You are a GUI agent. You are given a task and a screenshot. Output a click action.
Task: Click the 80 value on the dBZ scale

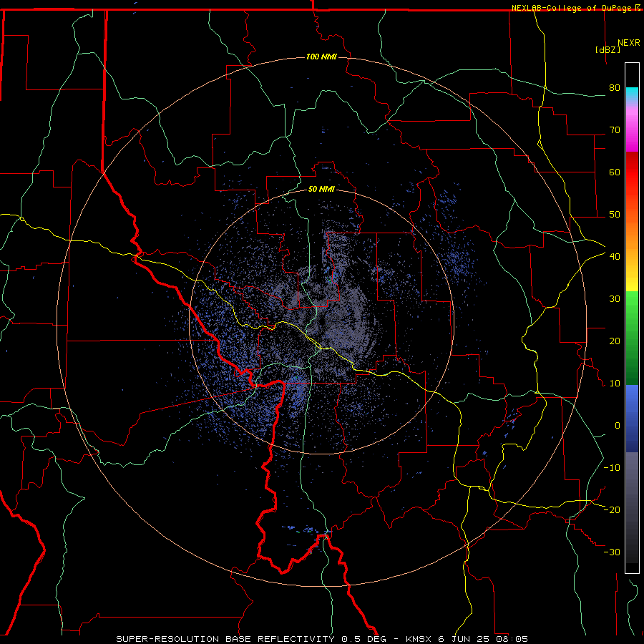tap(615, 88)
